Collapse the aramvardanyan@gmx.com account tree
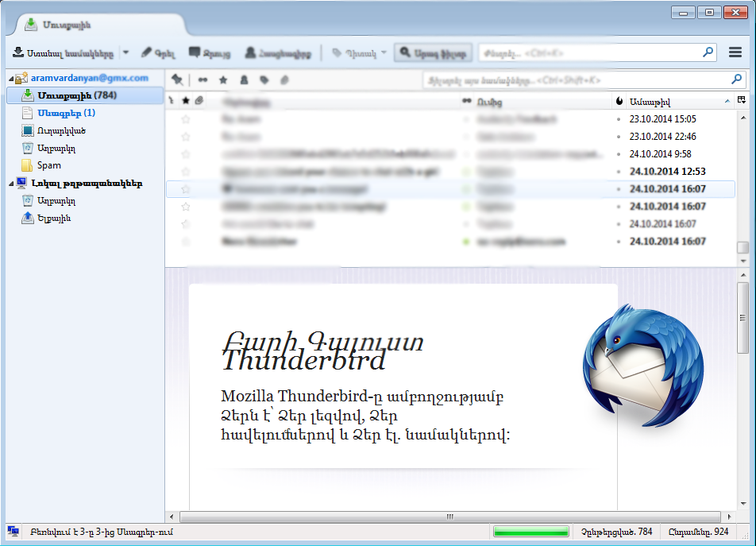The width and height of the screenshot is (756, 546). [x=11, y=79]
